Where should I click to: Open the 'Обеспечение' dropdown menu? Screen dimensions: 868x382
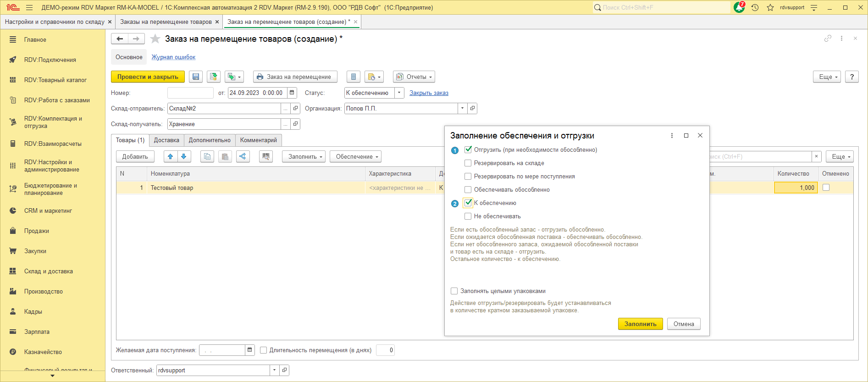tap(357, 157)
